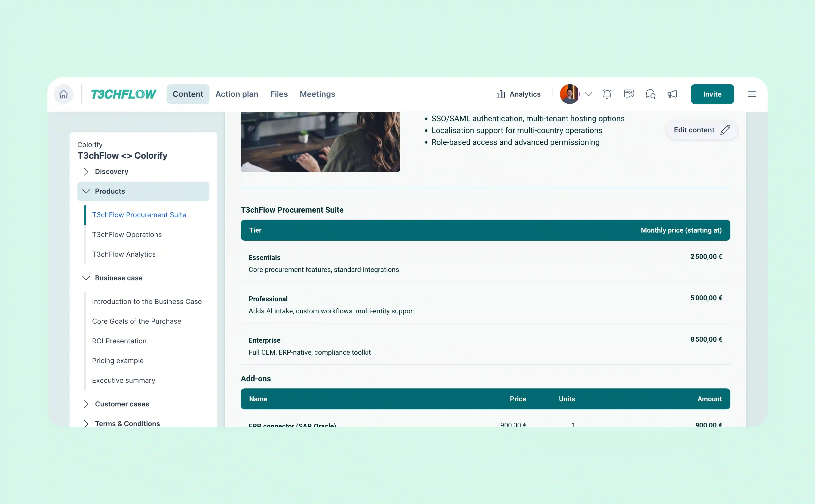The height and width of the screenshot is (504, 815).
Task: Click the pencil icon in Edit content
Action: click(725, 130)
